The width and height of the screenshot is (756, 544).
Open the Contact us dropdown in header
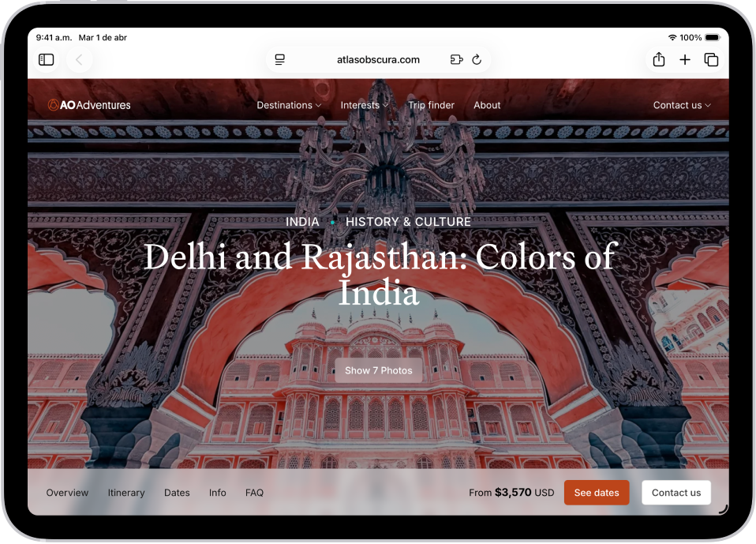[x=682, y=105]
